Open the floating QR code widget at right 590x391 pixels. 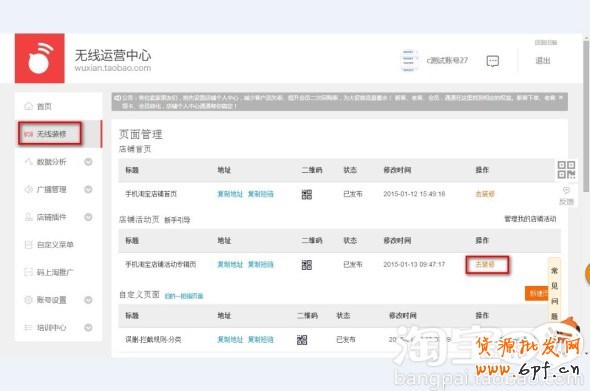tap(566, 170)
